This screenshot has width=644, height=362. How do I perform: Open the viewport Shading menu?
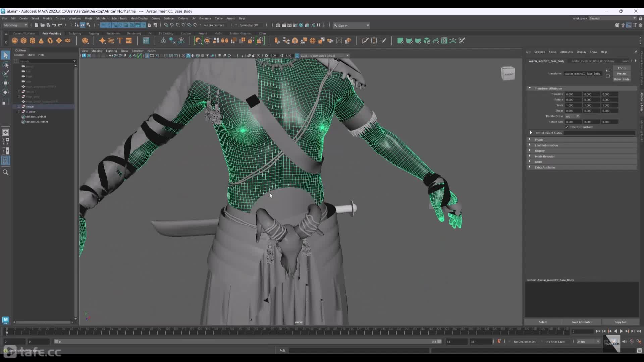tap(97, 51)
